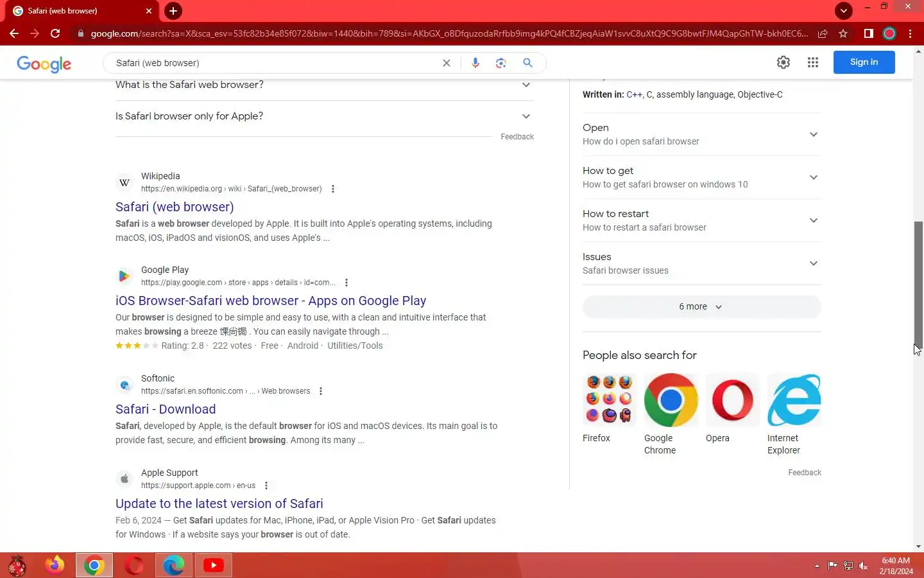Clear the search box with X icon

447,63
